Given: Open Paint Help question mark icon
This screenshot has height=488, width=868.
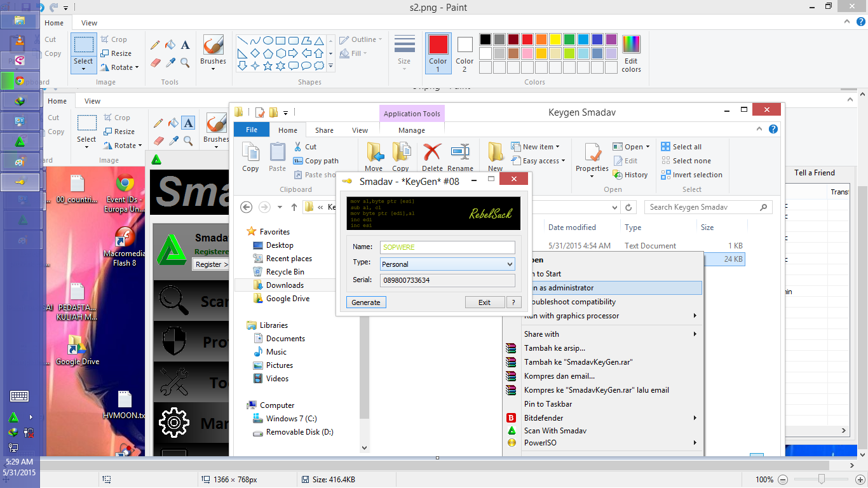Looking at the screenshot, I should pos(860,23).
